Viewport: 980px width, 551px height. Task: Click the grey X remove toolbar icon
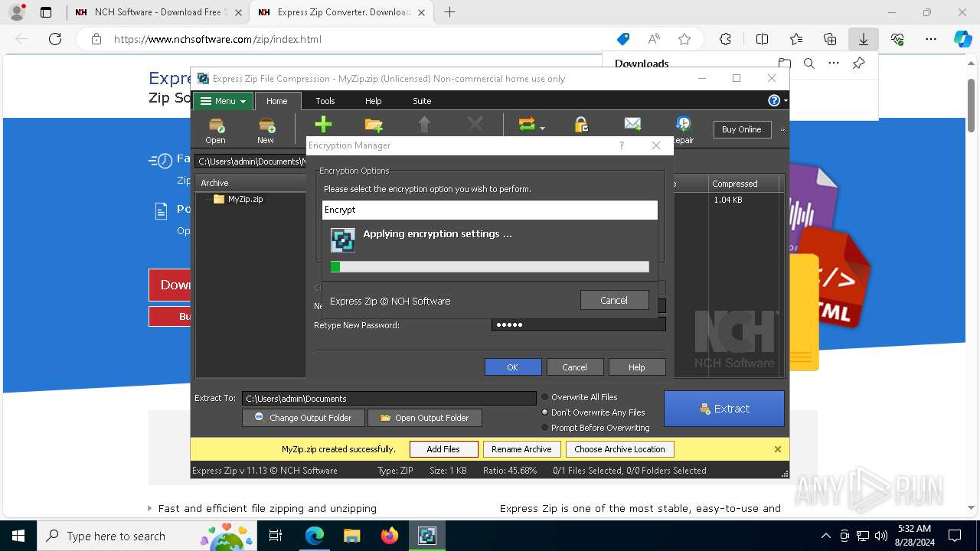click(x=475, y=125)
